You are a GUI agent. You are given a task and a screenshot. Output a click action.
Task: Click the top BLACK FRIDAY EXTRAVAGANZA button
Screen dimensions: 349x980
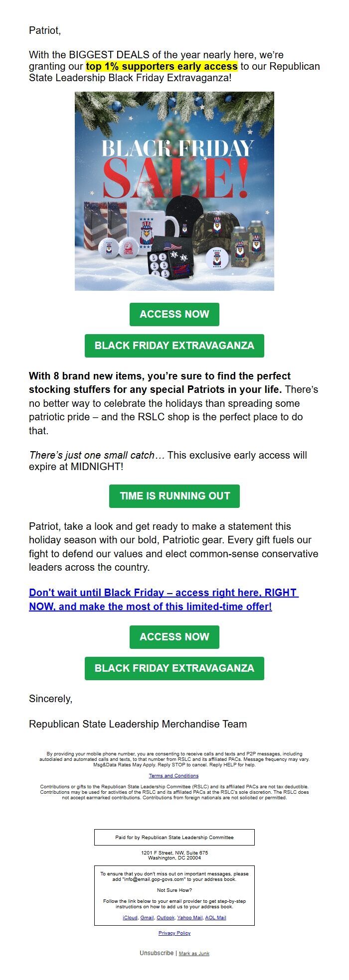tap(174, 345)
